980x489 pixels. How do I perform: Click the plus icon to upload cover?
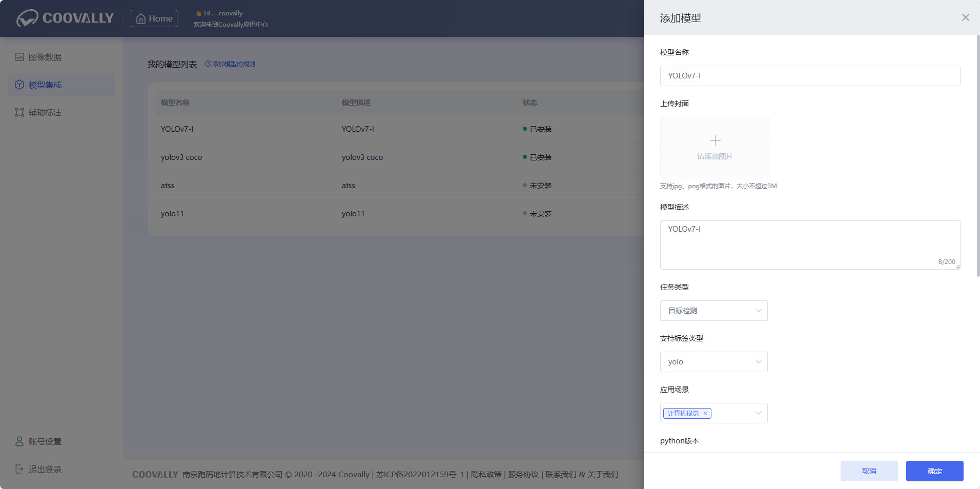(715, 140)
